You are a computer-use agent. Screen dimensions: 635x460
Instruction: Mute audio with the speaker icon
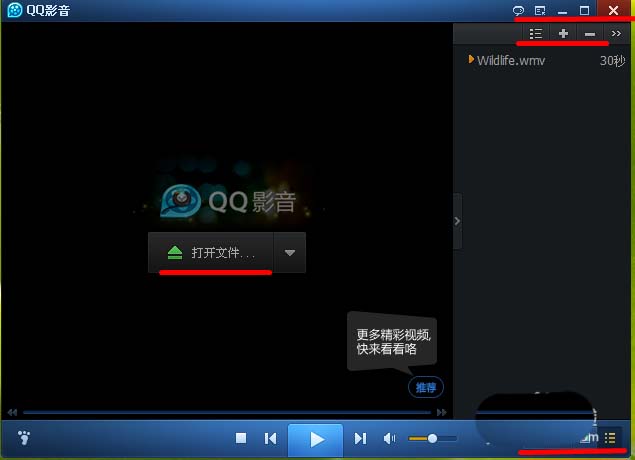[x=390, y=439]
